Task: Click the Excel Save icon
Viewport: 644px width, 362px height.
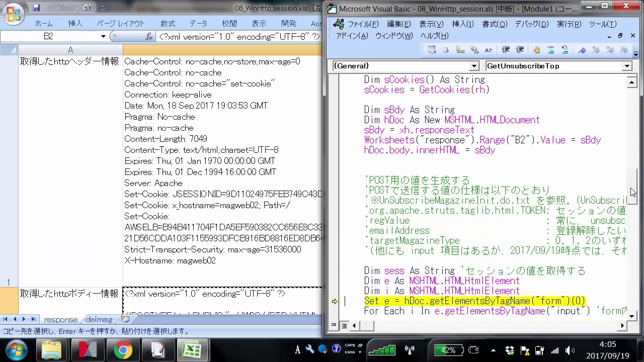Action: 36,8
